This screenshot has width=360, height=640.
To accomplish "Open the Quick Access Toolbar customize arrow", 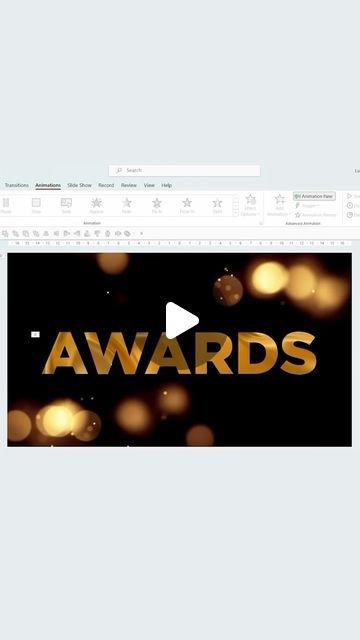I will click(142, 233).
